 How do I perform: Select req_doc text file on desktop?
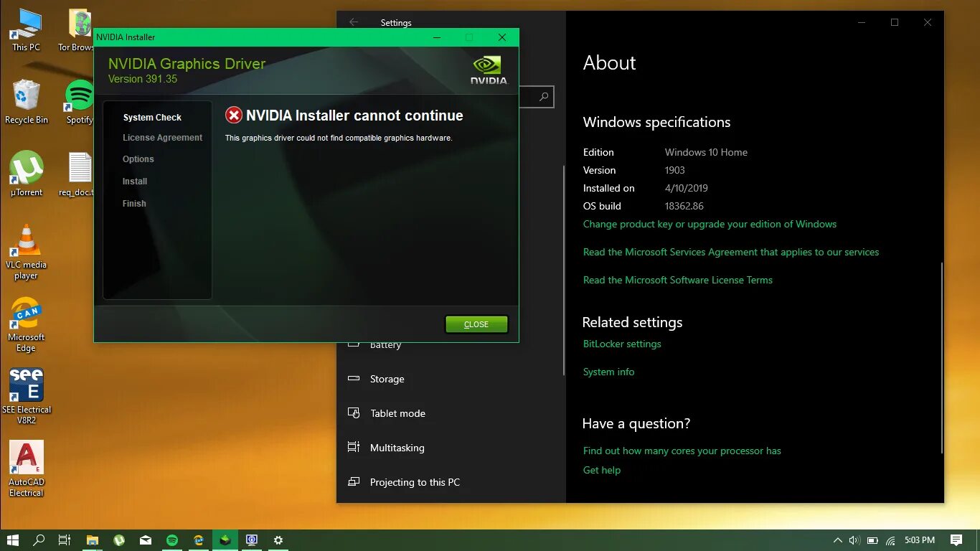(76, 174)
